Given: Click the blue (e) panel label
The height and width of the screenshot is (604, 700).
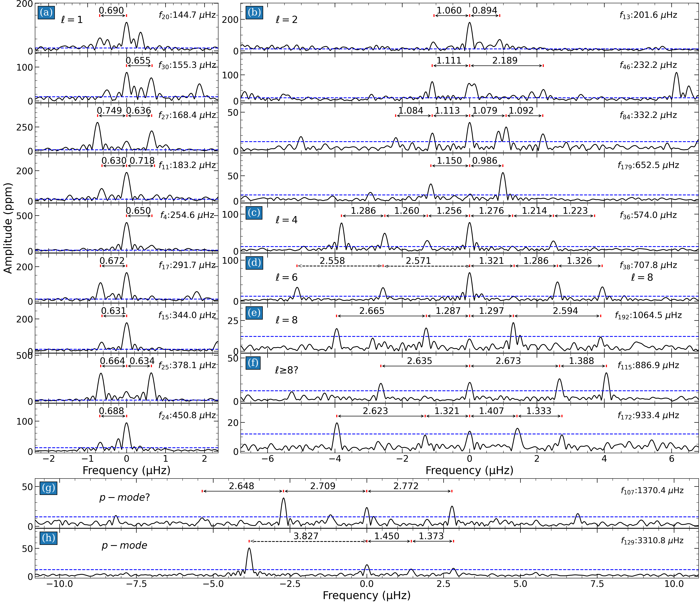Looking at the screenshot, I should pos(254,313).
